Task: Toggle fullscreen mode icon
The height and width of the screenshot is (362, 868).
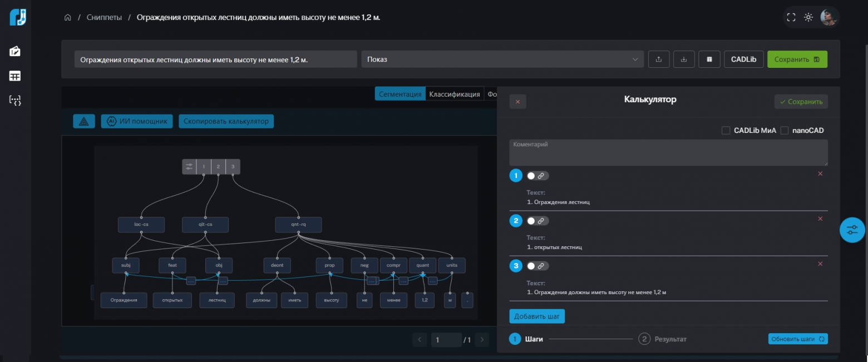Action: point(793,17)
